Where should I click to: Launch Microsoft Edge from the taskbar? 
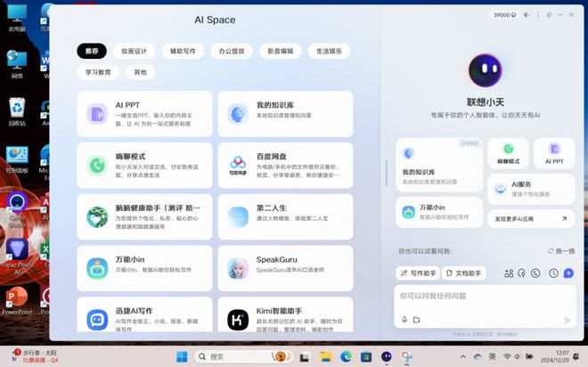pyautogui.click(x=346, y=357)
